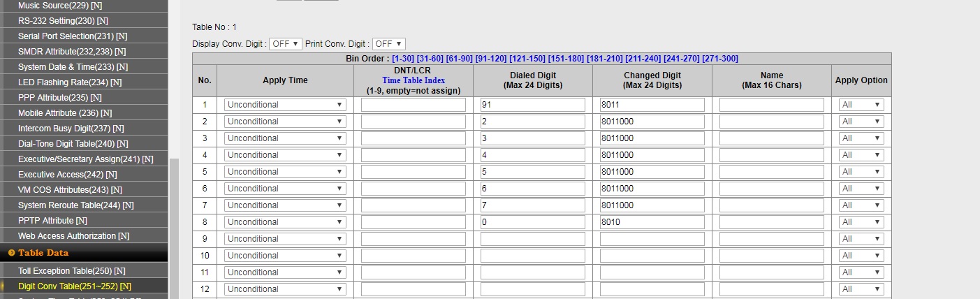Click the Name field in row 2

pos(771,122)
